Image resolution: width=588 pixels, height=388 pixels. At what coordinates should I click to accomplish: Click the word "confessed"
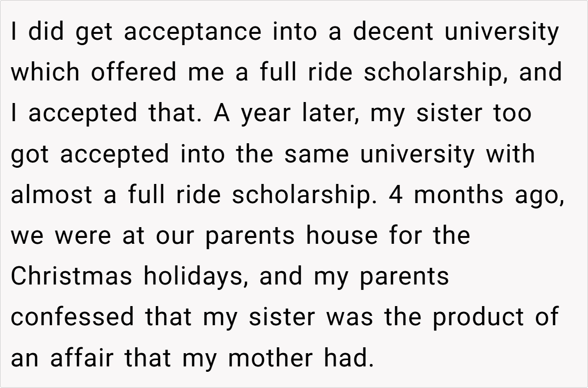pos(72,317)
